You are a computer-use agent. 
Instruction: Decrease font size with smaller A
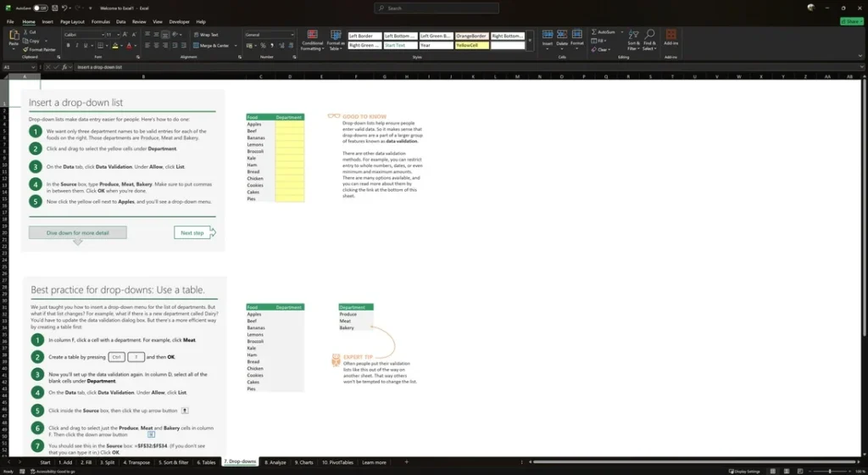134,34
